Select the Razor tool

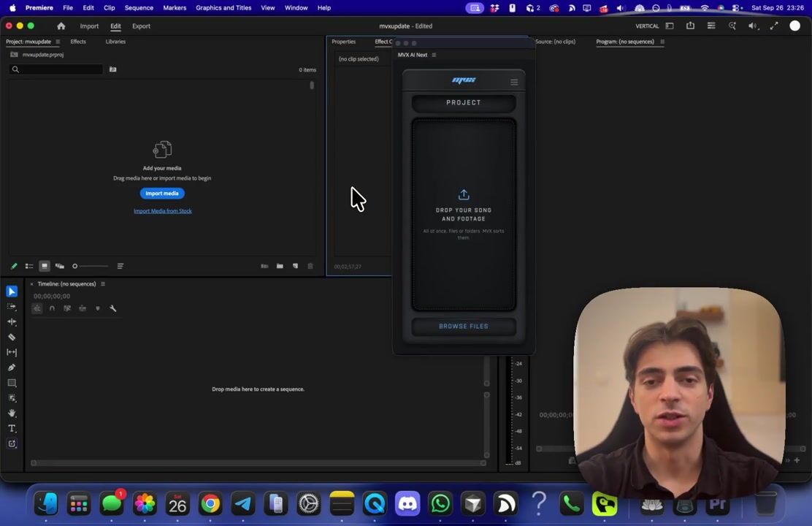pos(12,338)
